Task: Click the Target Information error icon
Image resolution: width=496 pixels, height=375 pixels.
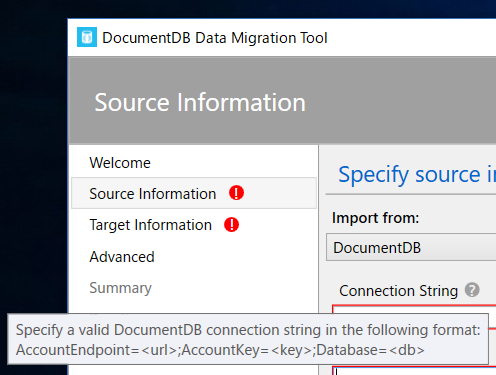Action: tap(231, 224)
